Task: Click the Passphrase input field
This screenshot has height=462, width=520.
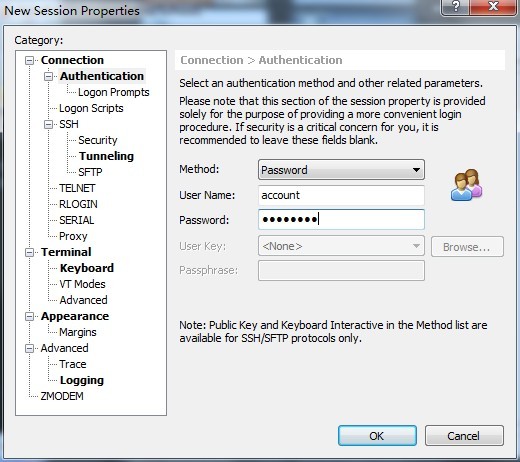Action: 341,270
